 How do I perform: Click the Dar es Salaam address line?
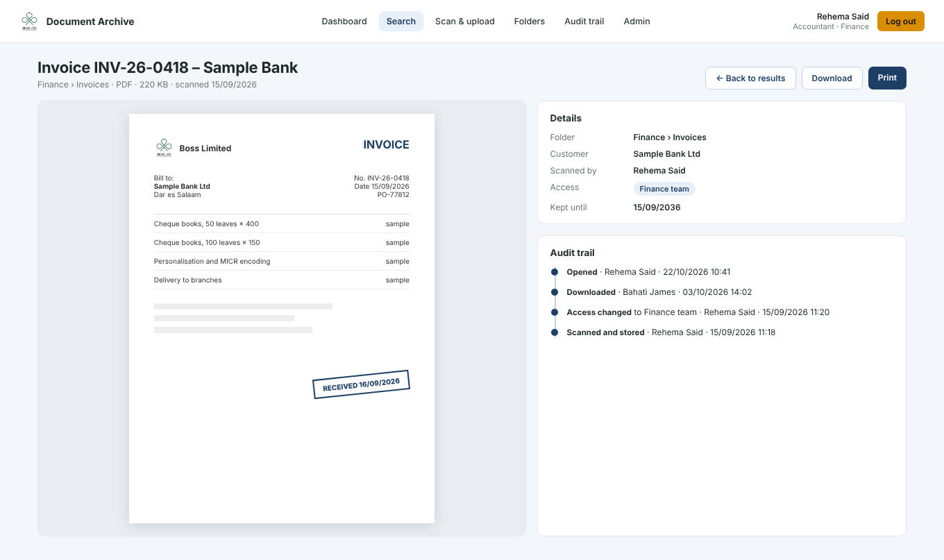pyautogui.click(x=178, y=195)
